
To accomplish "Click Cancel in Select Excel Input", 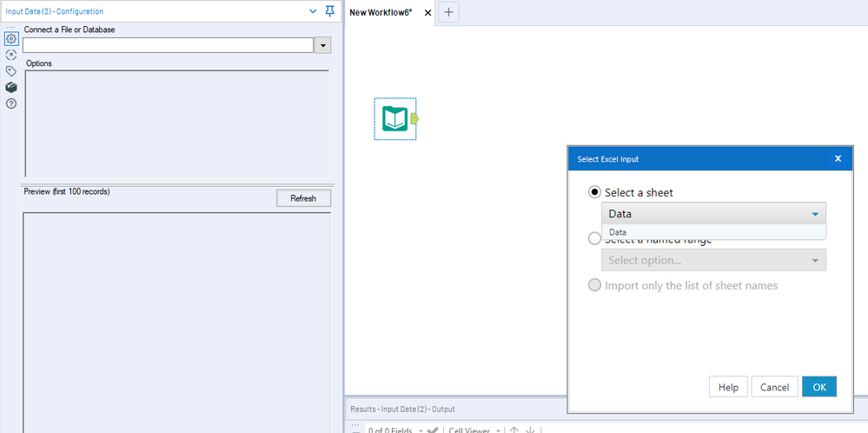I will 774,387.
